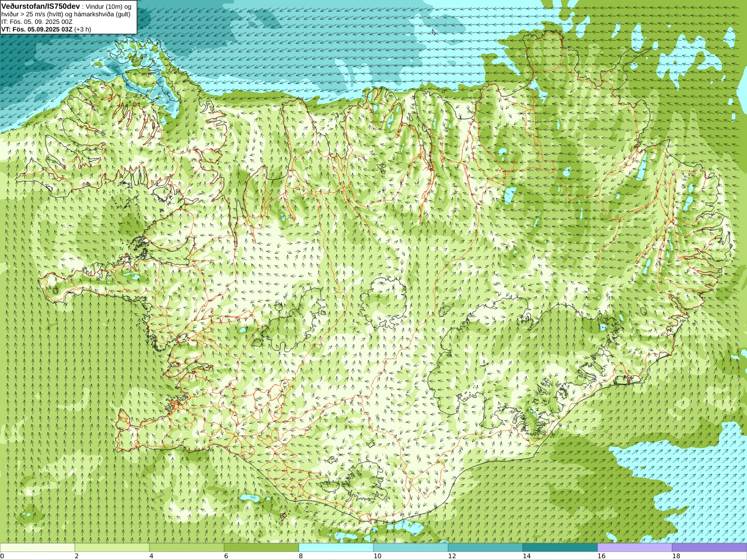Click the "hámarkshviða (gult)" description line
Image resolution: width=747 pixels, height=560 pixels.
pos(66,14)
